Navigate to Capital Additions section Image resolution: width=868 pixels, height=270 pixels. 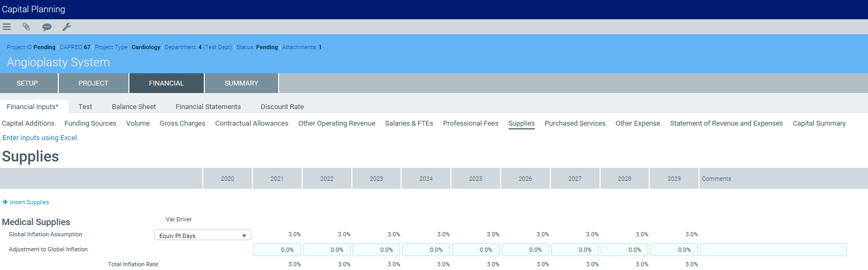(28, 124)
